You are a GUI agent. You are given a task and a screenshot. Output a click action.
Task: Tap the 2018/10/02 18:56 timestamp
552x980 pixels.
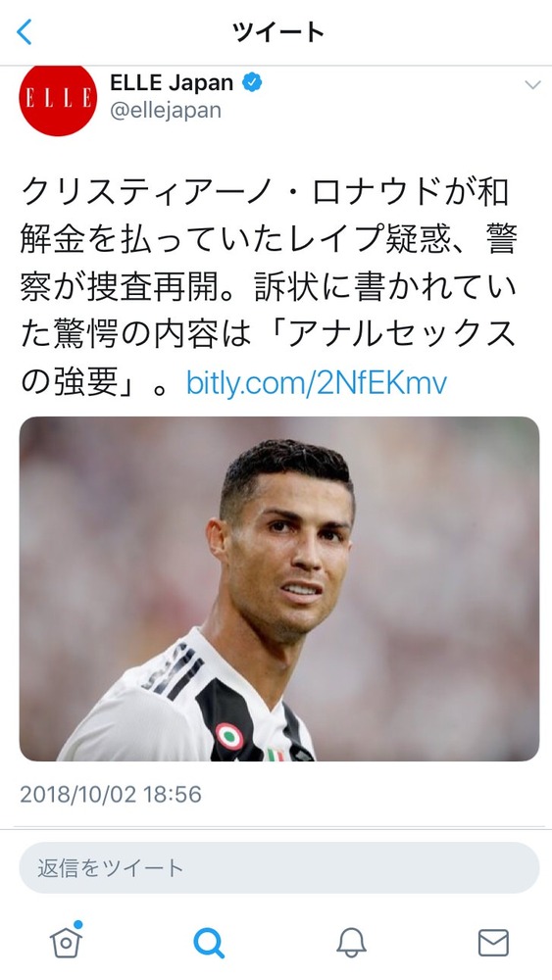click(111, 795)
